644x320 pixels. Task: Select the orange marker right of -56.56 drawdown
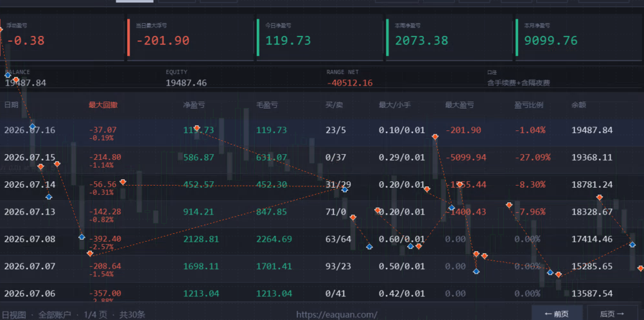[x=123, y=182]
